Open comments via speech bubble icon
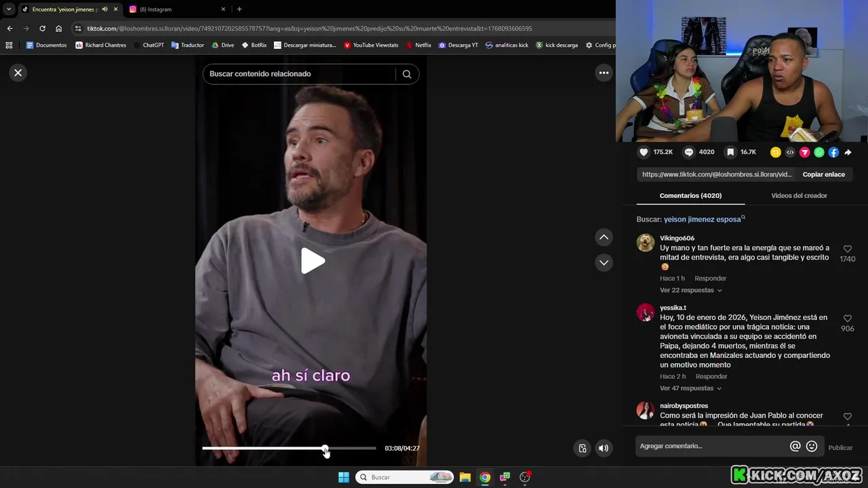868x488 pixels. pos(689,152)
